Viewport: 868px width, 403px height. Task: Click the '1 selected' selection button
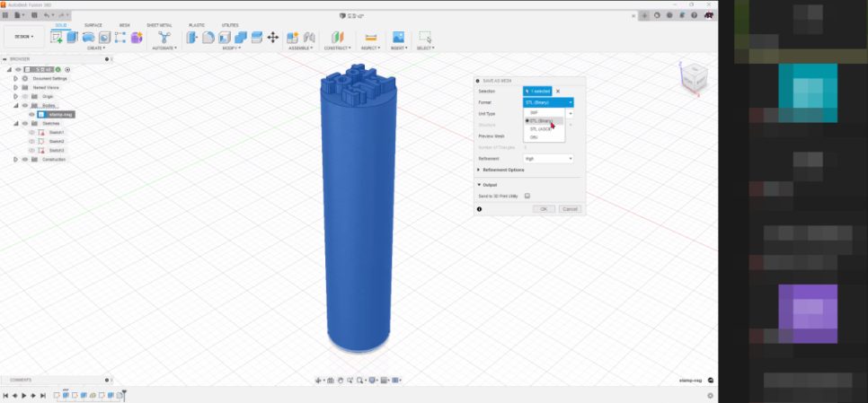(x=537, y=92)
